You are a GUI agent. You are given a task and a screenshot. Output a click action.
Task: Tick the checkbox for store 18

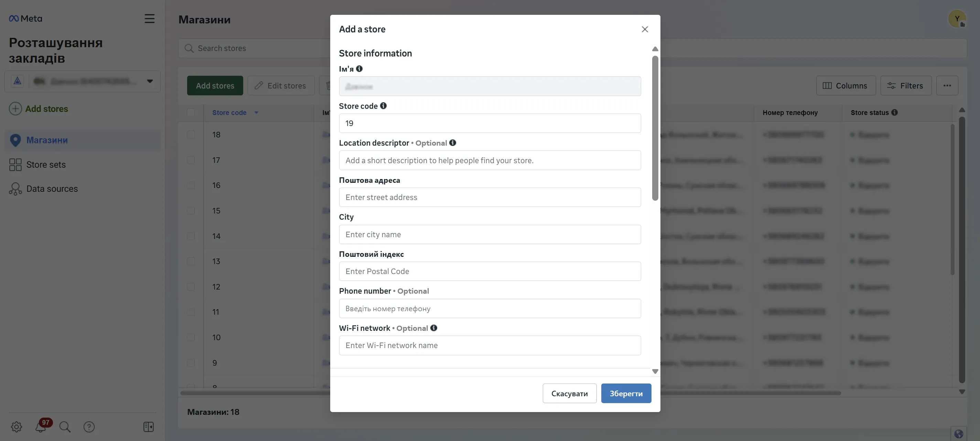191,135
